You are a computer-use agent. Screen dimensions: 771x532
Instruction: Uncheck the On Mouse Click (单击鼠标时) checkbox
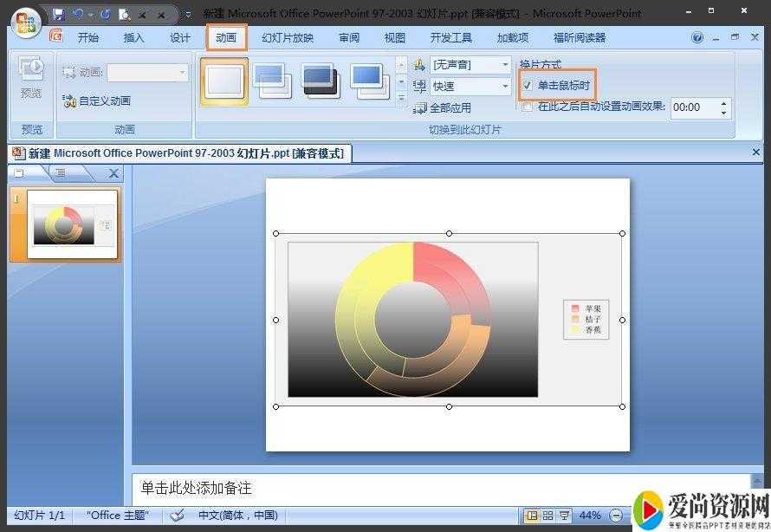pos(528,85)
